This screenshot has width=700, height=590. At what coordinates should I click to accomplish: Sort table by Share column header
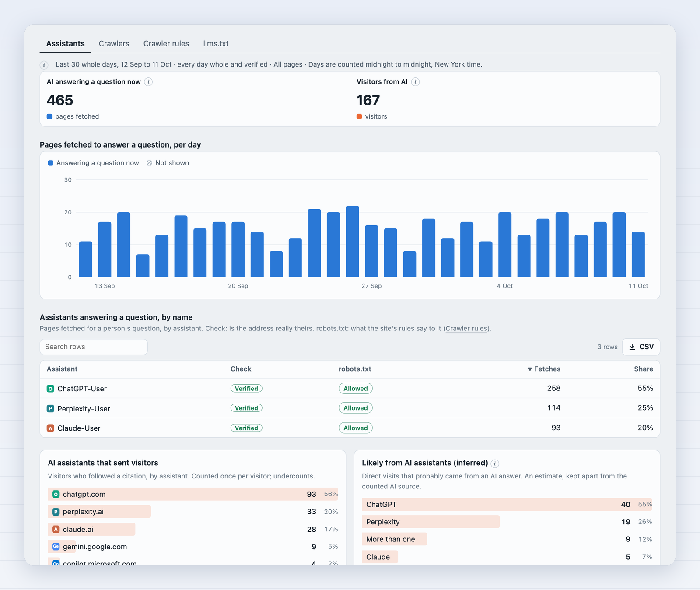(x=644, y=369)
